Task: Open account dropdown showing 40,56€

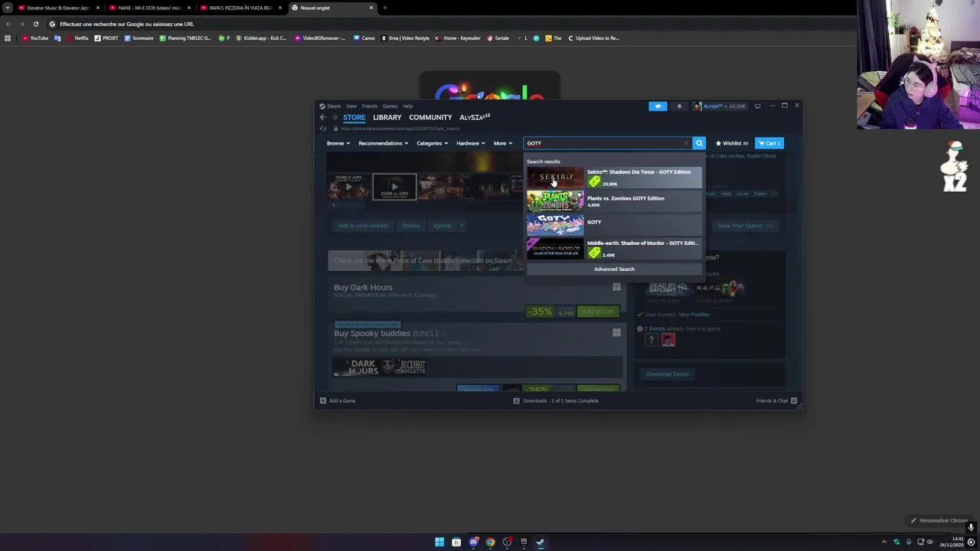Action: [720, 106]
